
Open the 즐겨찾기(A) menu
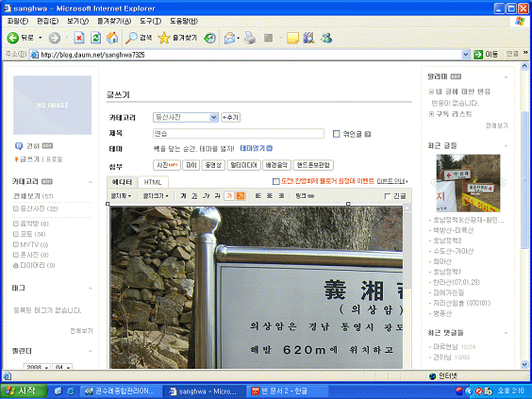click(114, 21)
